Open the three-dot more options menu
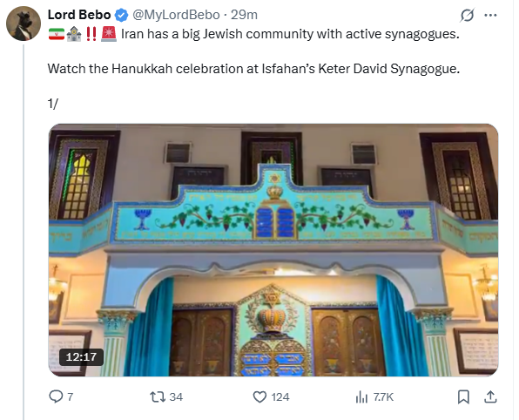 point(490,15)
